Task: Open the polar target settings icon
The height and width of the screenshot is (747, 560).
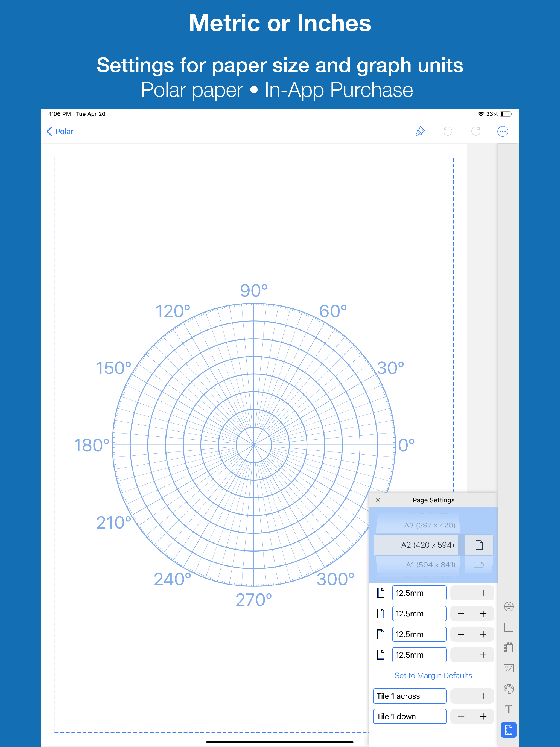Action: pos(509,606)
